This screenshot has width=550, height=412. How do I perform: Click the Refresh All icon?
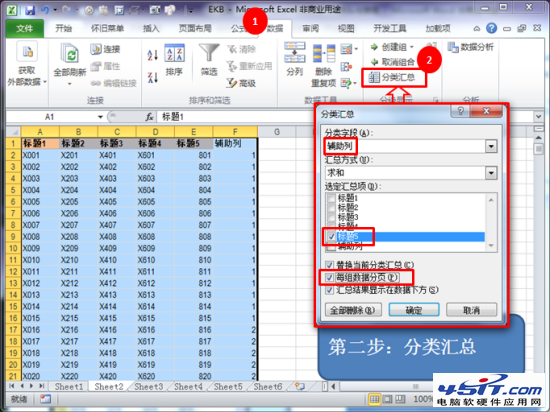(69, 54)
